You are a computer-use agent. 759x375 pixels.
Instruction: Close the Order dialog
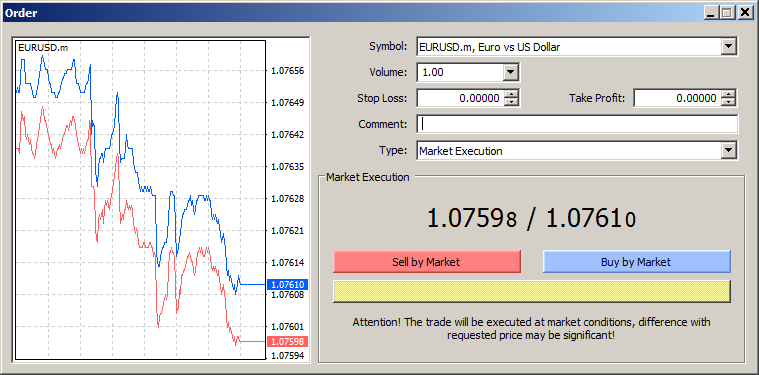tap(744, 13)
